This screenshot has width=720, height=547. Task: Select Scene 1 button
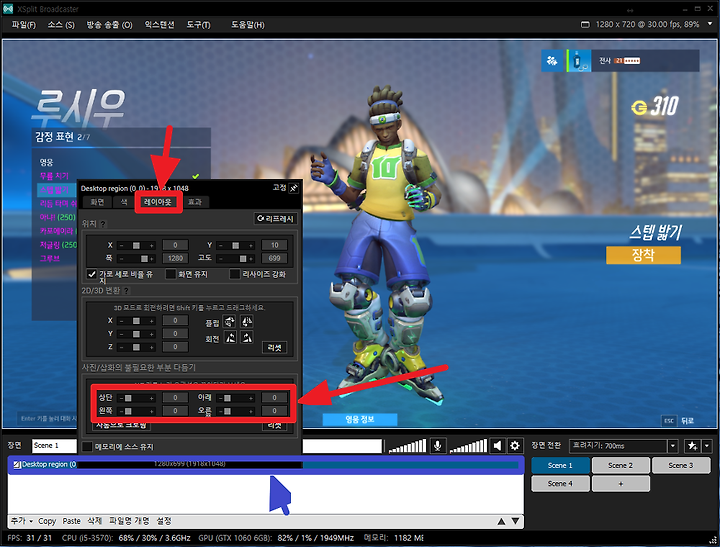click(x=560, y=465)
